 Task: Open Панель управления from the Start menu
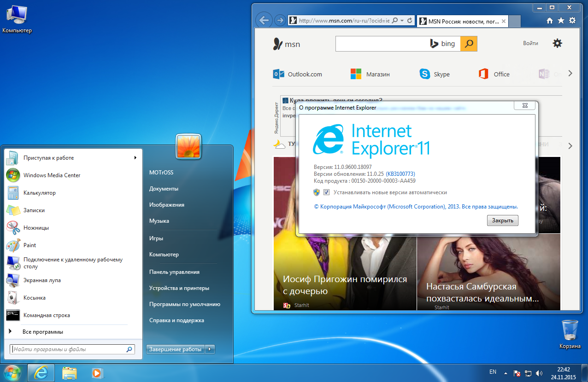(x=174, y=272)
